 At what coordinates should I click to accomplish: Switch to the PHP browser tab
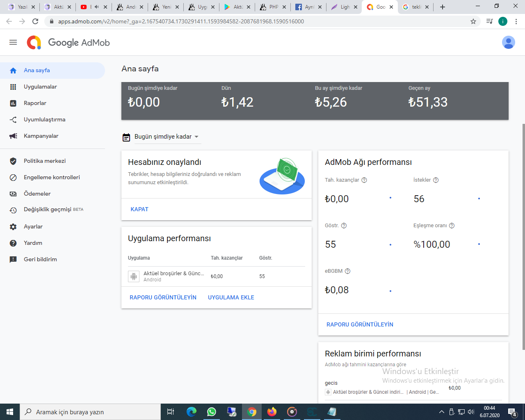(273, 7)
